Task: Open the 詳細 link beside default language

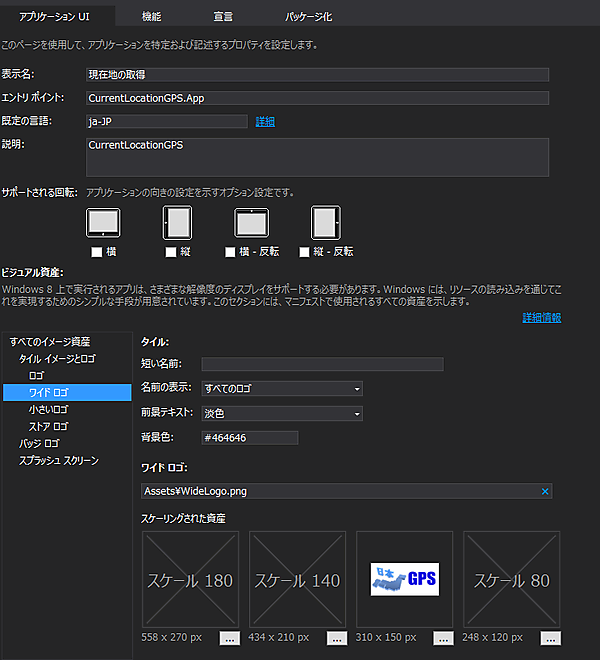Action: (x=265, y=122)
